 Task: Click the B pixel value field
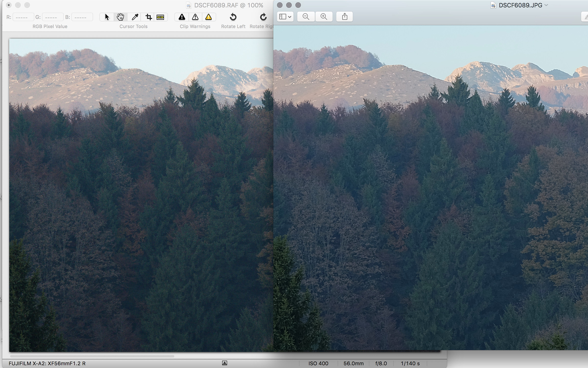[x=82, y=17]
